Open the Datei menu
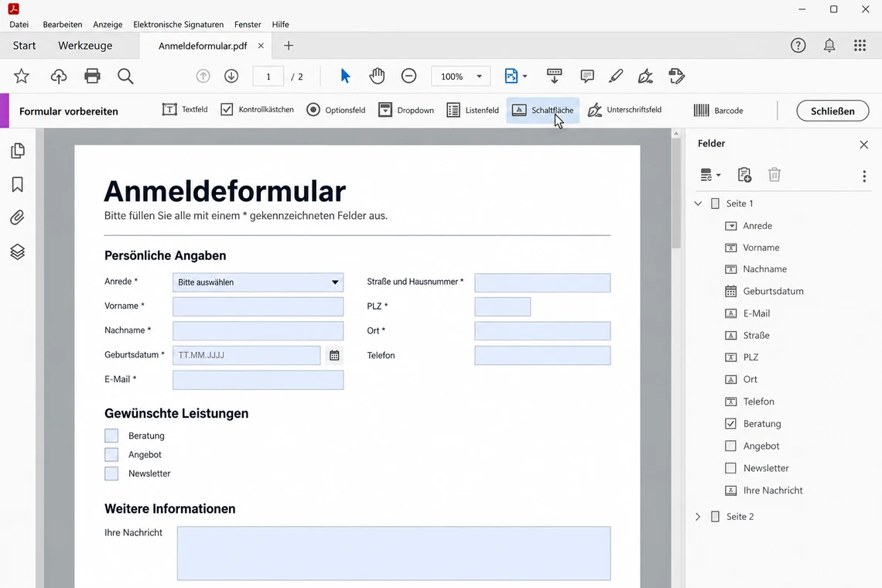 19,24
